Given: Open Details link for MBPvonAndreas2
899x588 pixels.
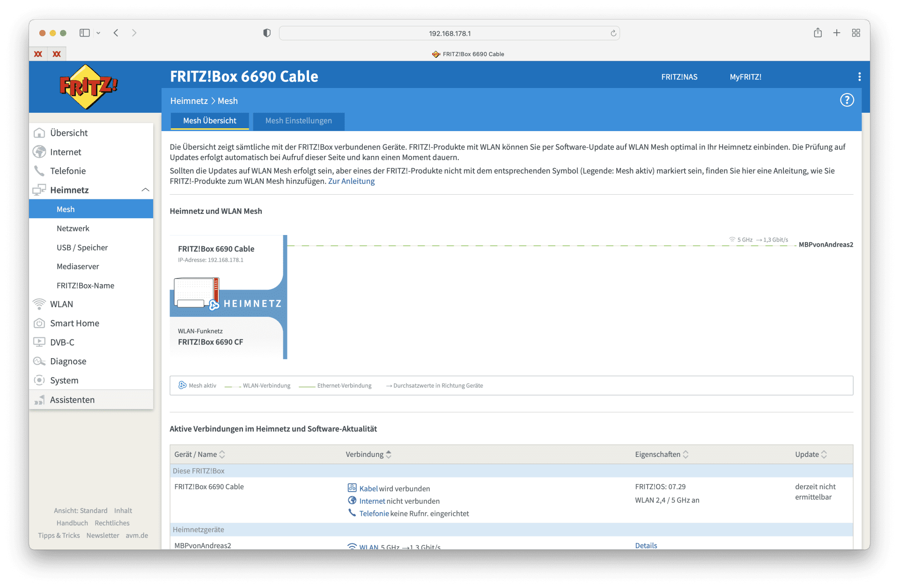Looking at the screenshot, I should point(646,545).
